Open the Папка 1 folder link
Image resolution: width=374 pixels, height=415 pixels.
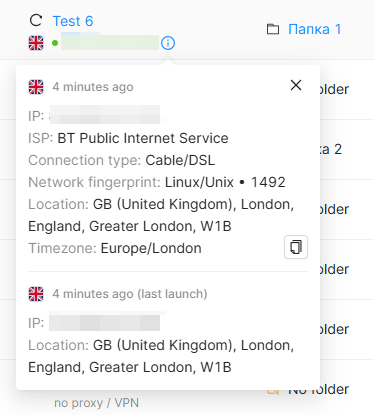(315, 29)
